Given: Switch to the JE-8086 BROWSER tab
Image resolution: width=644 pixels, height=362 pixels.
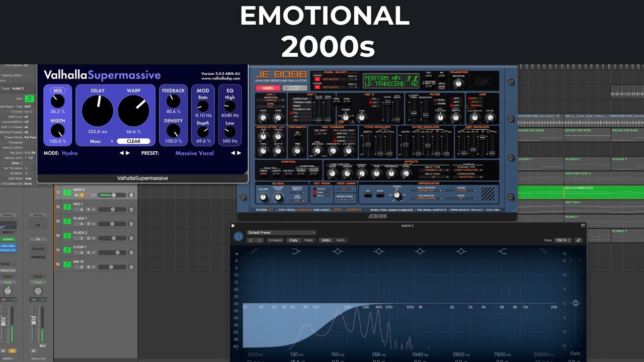Looking at the screenshot, I should [295, 88].
